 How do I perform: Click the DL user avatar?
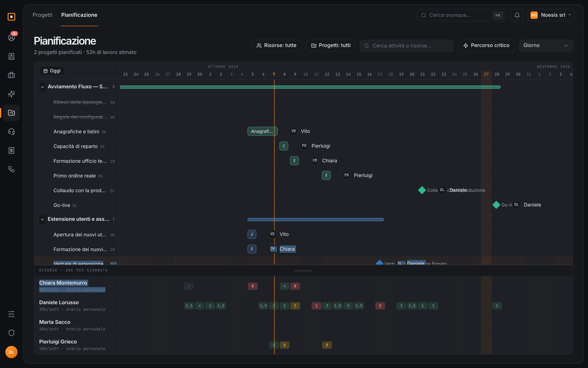coord(11,352)
